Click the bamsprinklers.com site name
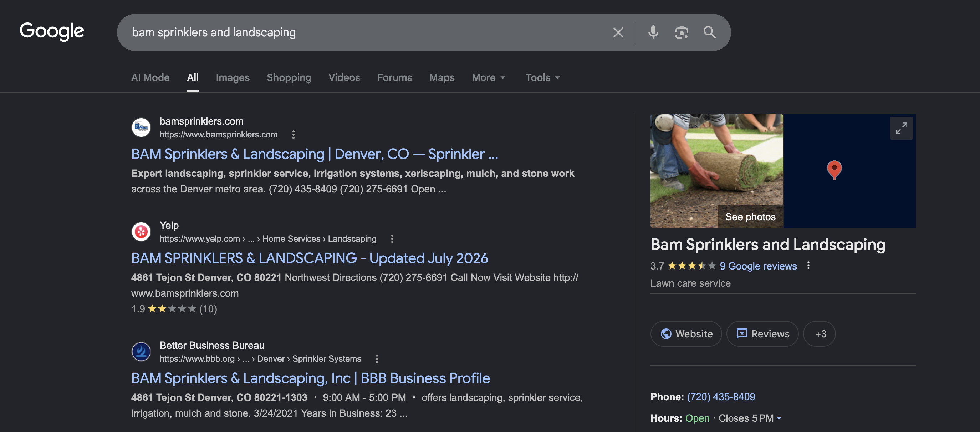Image resolution: width=980 pixels, height=432 pixels. pos(201,121)
